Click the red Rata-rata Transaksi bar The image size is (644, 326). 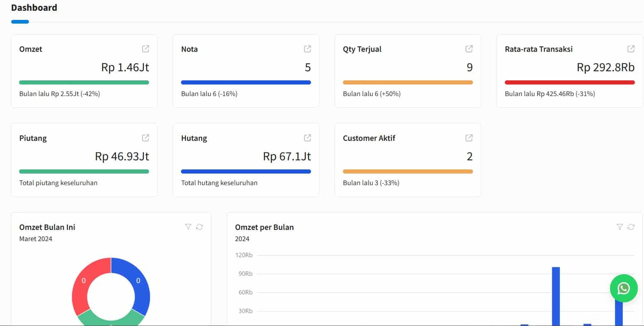pos(569,82)
